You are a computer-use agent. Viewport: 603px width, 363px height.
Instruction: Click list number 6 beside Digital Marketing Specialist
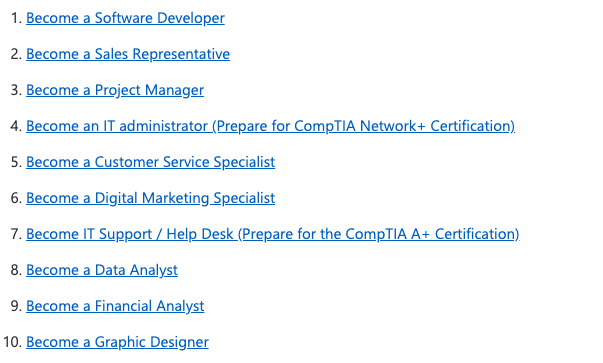pos(17,198)
